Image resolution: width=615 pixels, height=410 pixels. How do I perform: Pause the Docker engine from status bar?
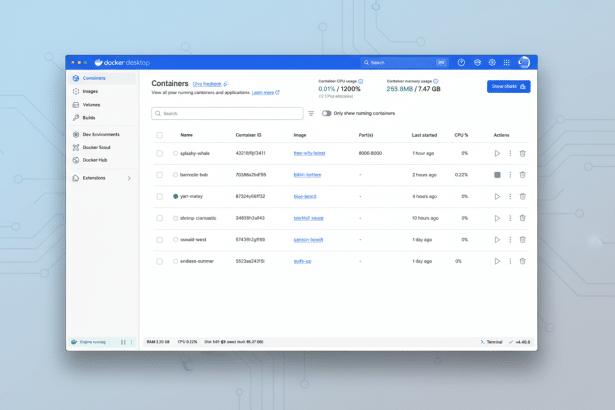[123, 342]
